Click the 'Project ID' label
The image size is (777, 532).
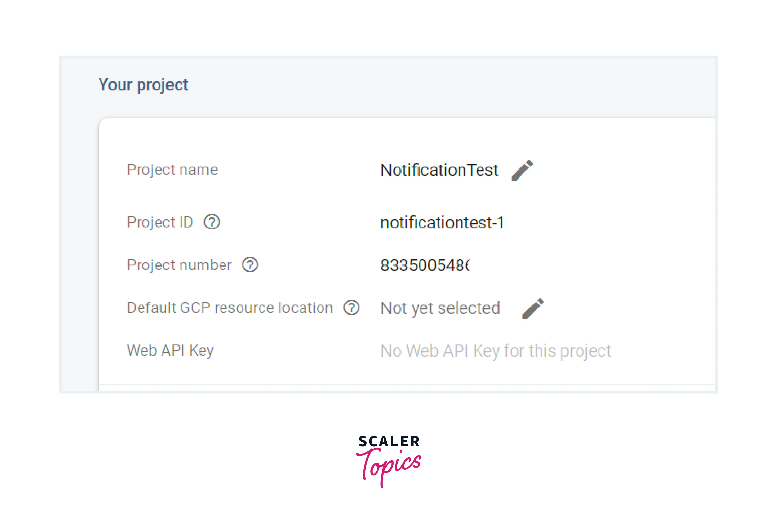pyautogui.click(x=160, y=222)
